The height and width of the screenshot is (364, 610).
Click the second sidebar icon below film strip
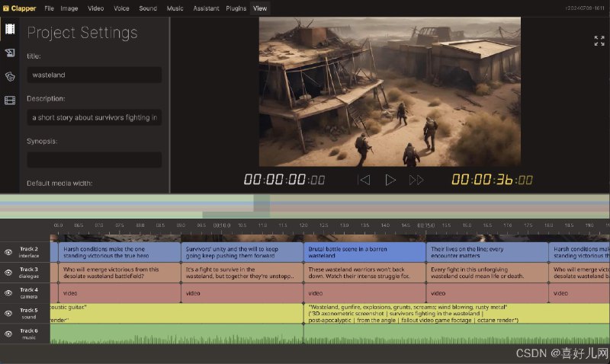click(x=10, y=53)
